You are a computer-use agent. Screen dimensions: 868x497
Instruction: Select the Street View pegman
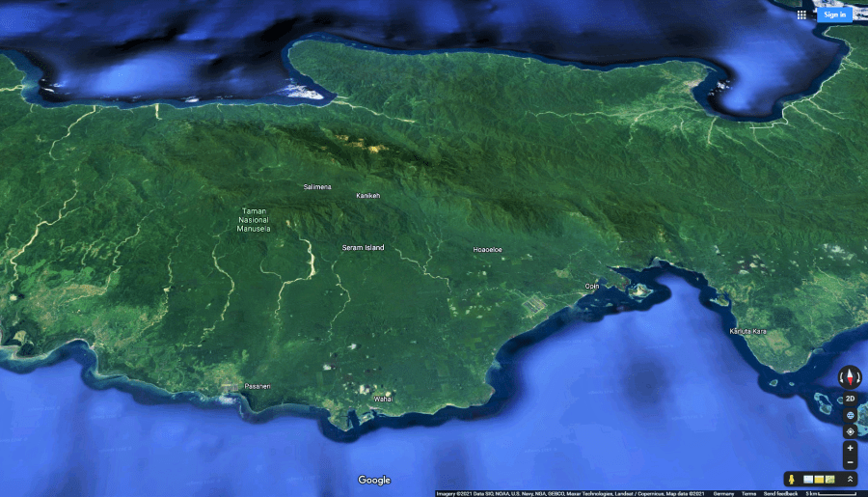tap(791, 480)
